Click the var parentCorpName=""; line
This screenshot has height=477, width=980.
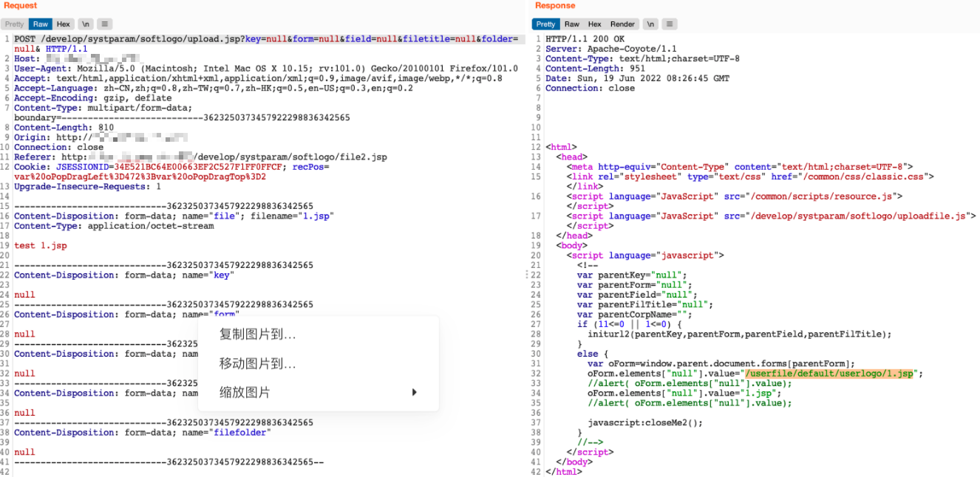634,315
